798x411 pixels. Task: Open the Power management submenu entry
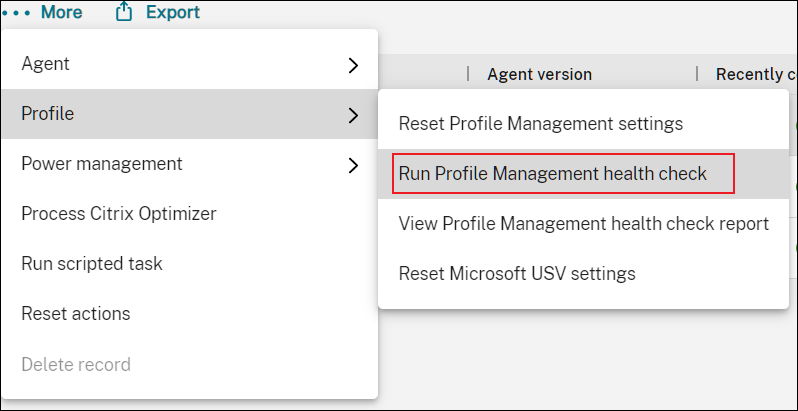pyautogui.click(x=102, y=164)
